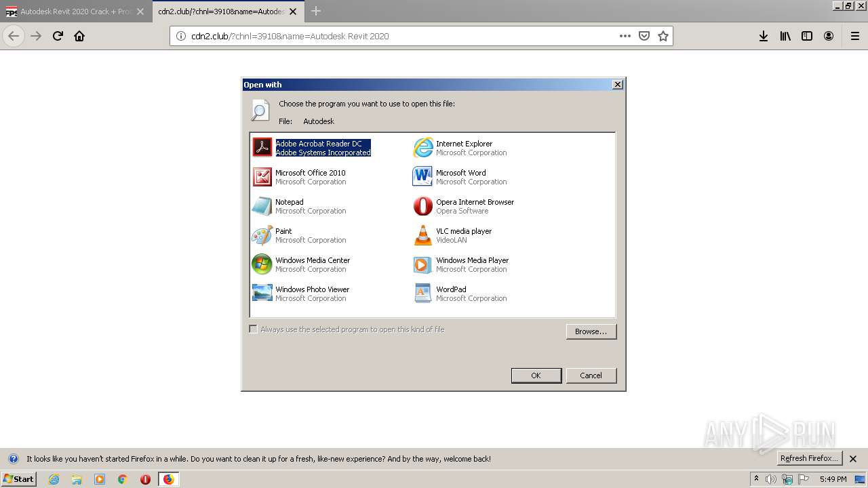Dismiss the Firefox notification bar
868x488 pixels.
pos(853,459)
